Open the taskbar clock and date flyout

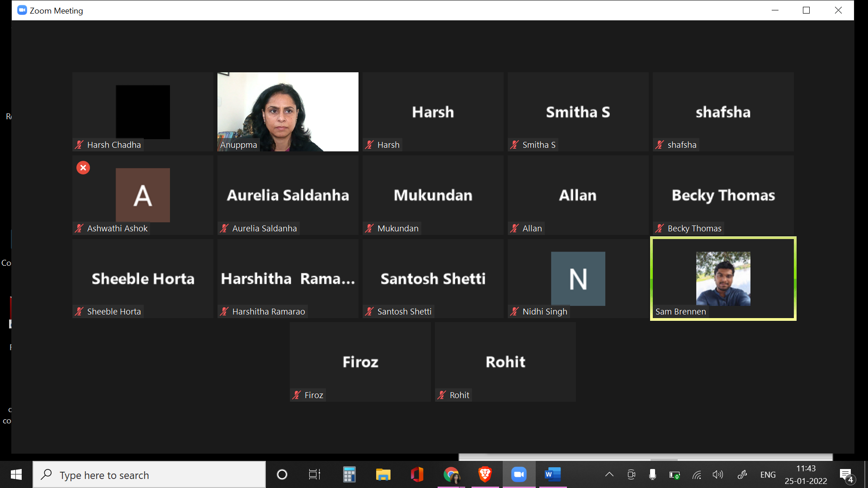806,474
